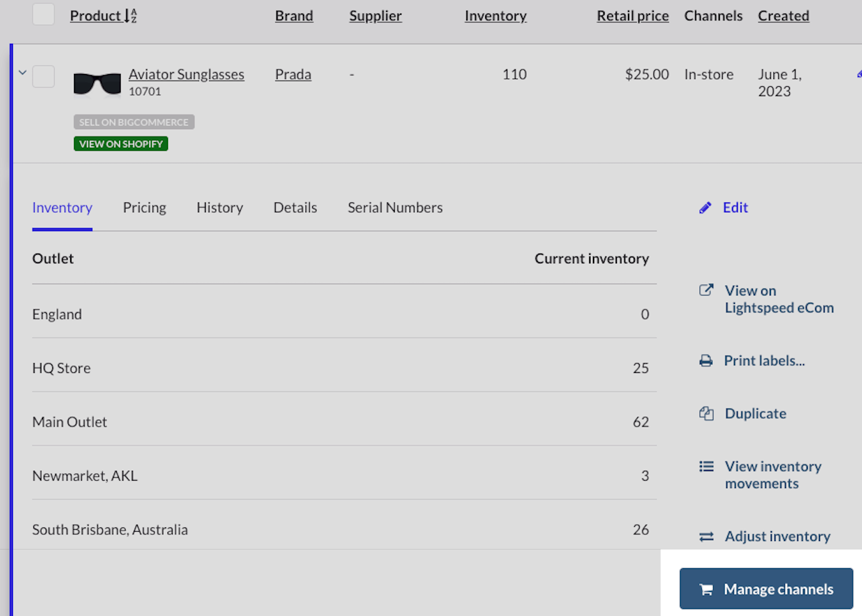Image resolution: width=862 pixels, height=616 pixels.
Task: Click the list icon for View inventory movements
Action: point(706,466)
